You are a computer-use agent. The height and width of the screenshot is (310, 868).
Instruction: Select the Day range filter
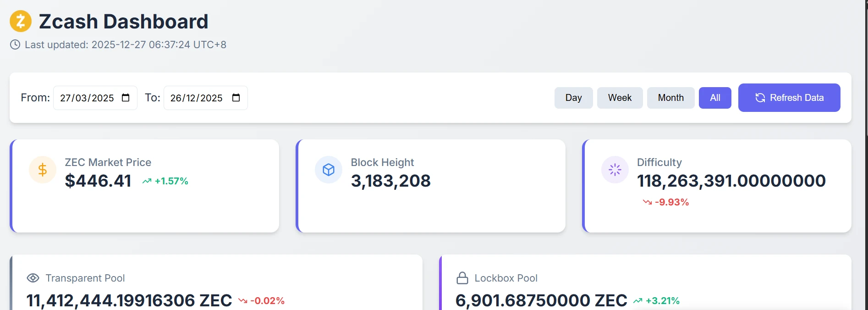pos(574,98)
